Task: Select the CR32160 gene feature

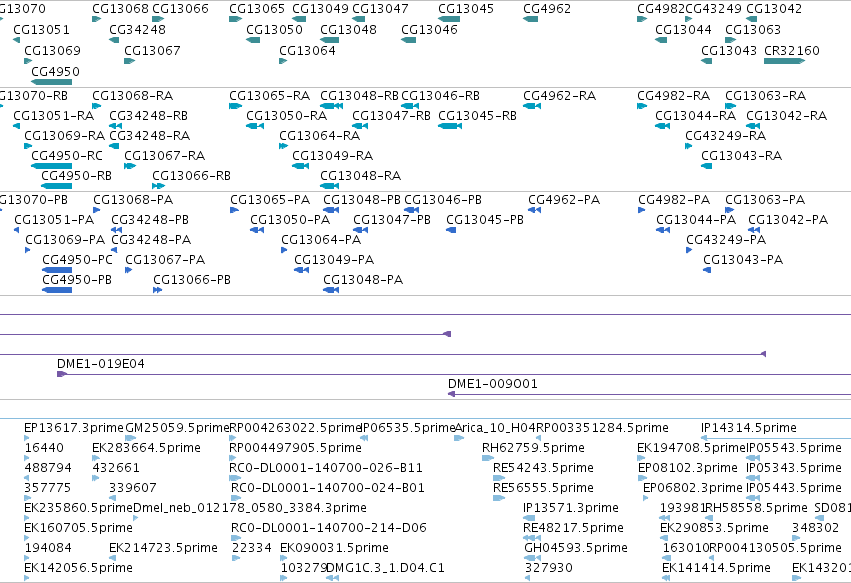Action: pyautogui.click(x=784, y=61)
